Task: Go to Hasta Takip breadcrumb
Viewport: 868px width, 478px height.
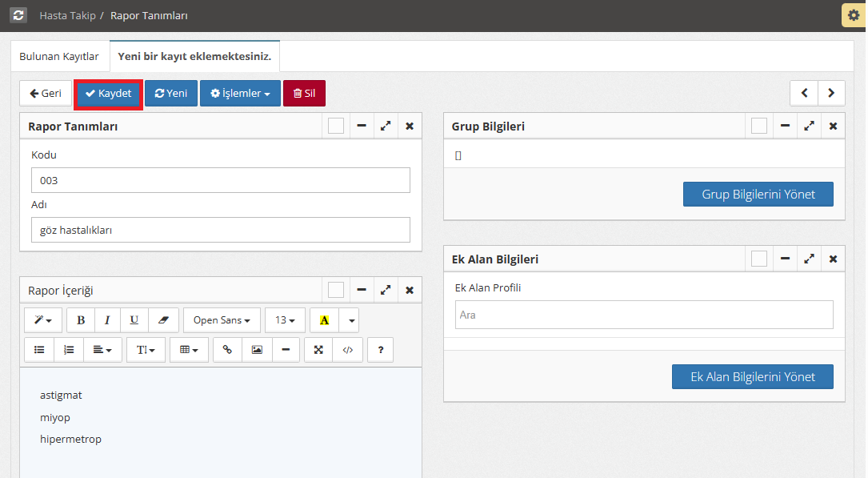Action: coord(67,15)
